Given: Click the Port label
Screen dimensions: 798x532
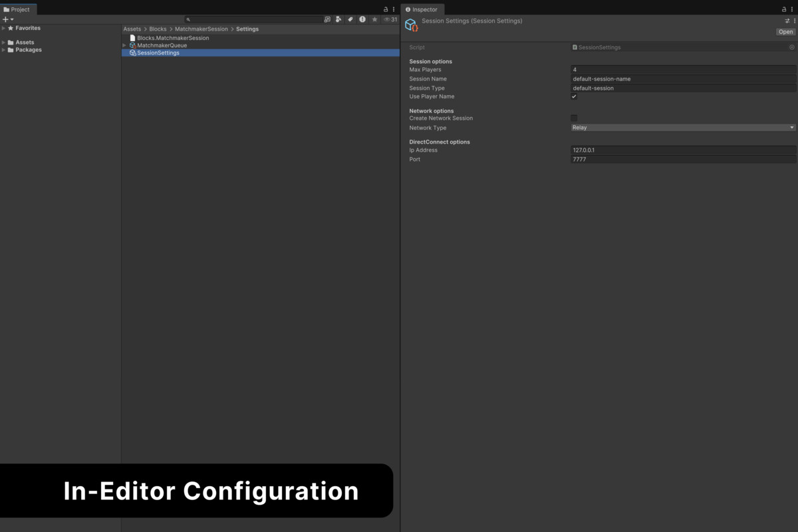Looking at the screenshot, I should click(415, 160).
